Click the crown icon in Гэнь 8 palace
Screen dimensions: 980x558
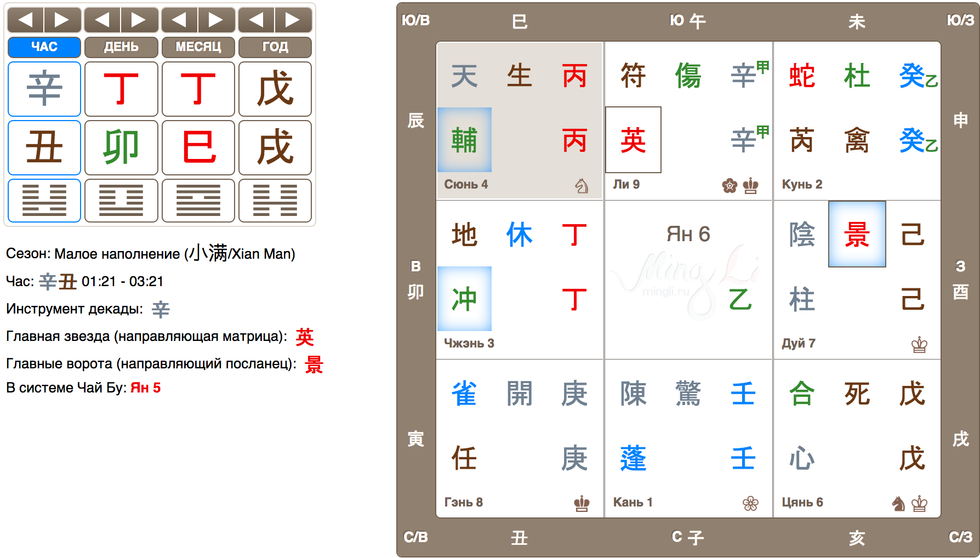click(582, 504)
